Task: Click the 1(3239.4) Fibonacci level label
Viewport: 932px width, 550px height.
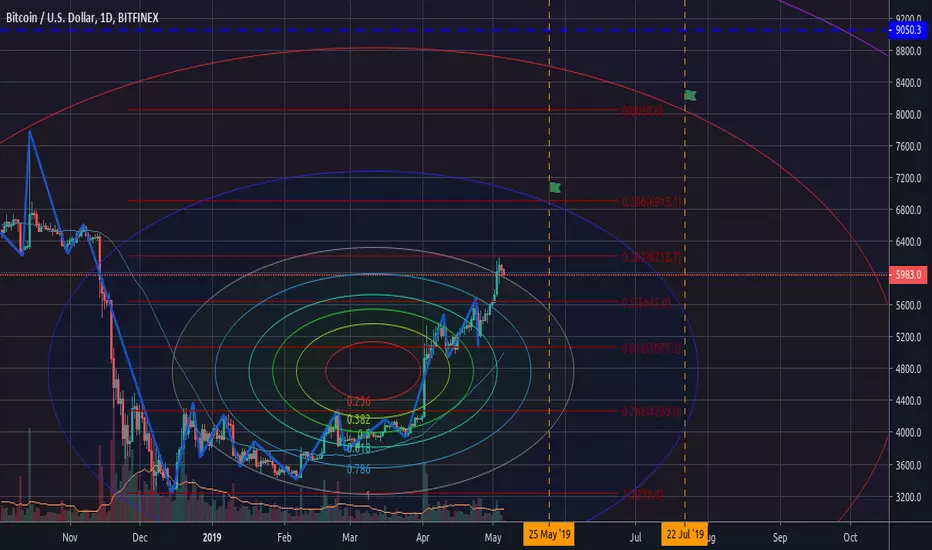Action: point(642,494)
